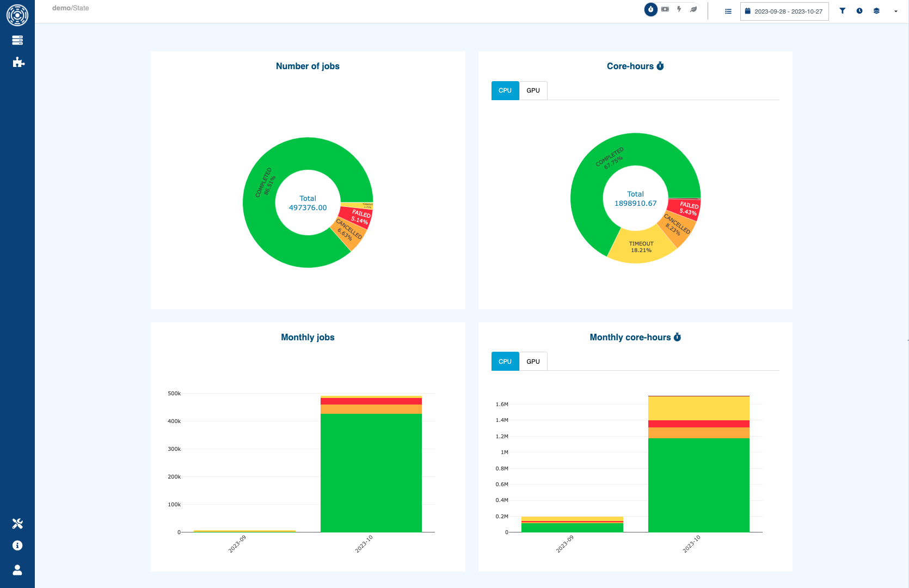Open the server clusters sidebar icon
The height and width of the screenshot is (588, 909).
pos(17,40)
